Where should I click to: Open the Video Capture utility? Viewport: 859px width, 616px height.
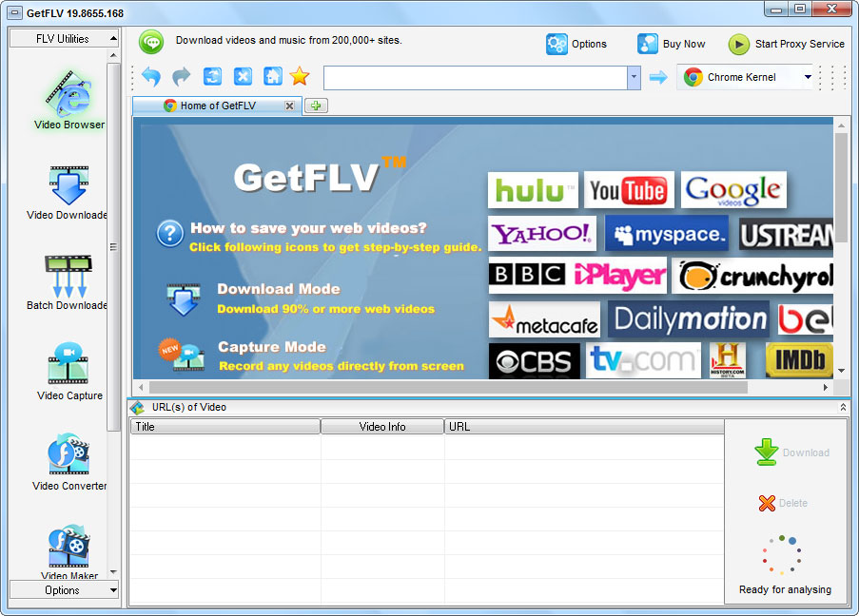(69, 373)
